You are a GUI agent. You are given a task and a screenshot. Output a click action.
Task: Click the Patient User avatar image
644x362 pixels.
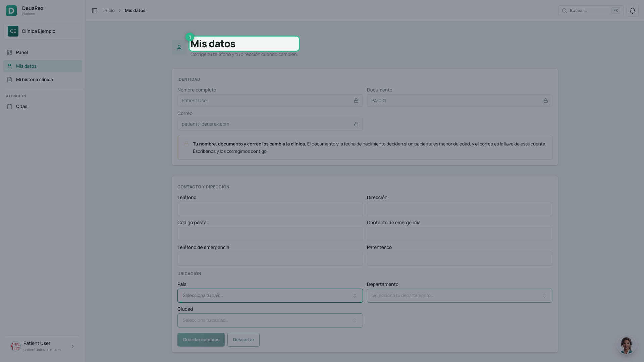point(15,346)
